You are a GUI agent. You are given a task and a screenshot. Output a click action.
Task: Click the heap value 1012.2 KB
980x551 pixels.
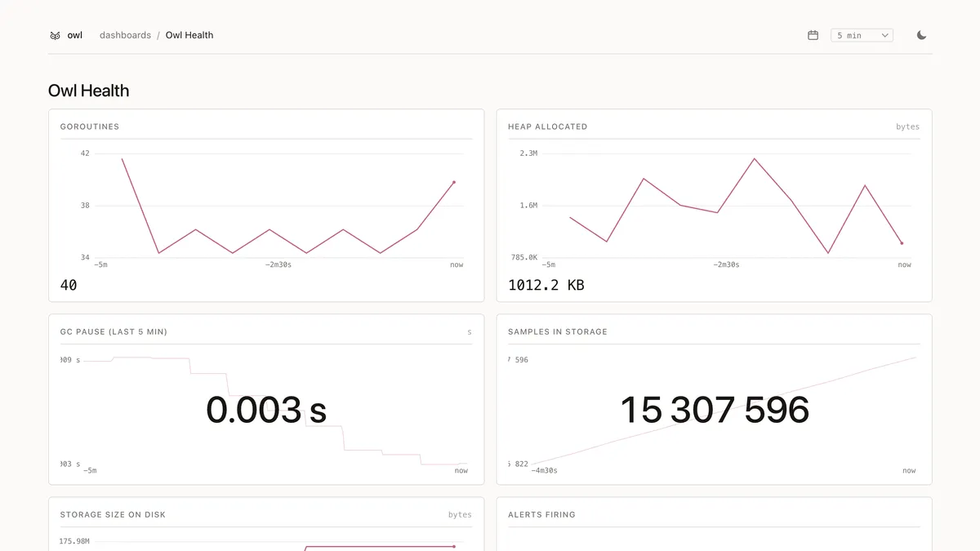(546, 285)
